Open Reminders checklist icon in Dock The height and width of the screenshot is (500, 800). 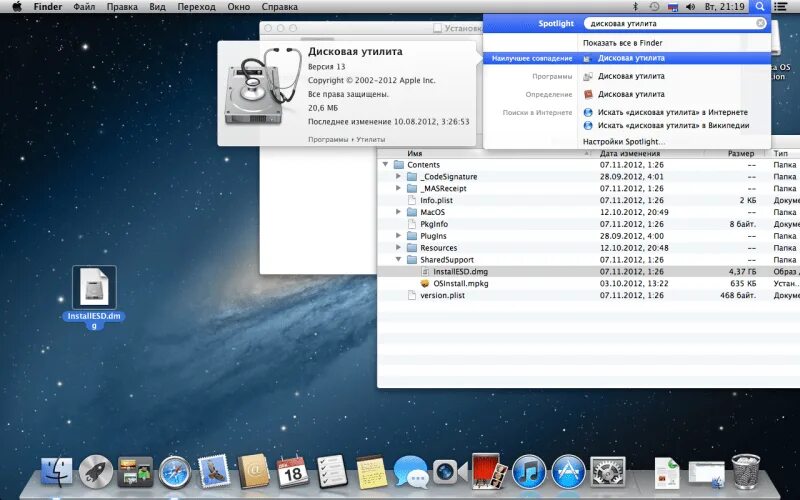[x=332, y=471]
